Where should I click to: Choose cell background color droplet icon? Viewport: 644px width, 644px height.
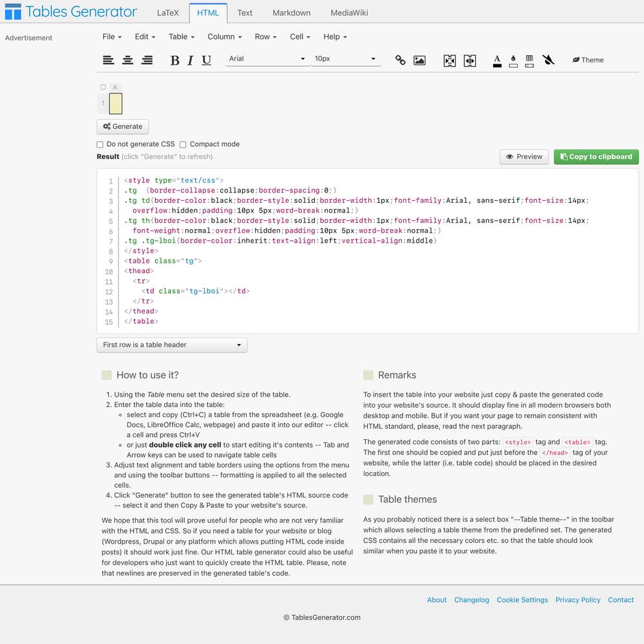[x=513, y=61]
